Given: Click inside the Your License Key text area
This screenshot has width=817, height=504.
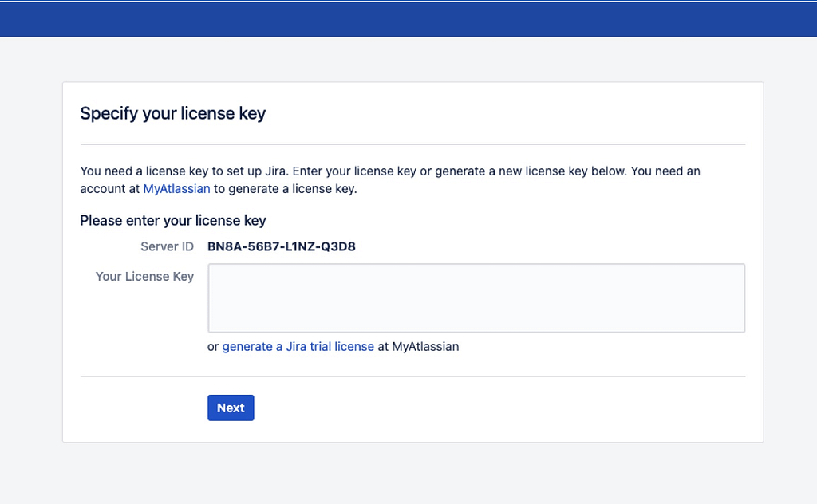Looking at the screenshot, I should click(476, 297).
